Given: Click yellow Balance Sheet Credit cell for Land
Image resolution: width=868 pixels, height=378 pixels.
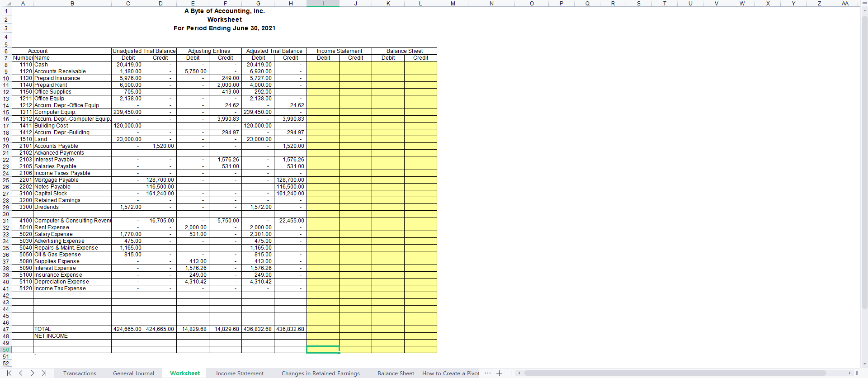Looking at the screenshot, I should [x=420, y=139].
